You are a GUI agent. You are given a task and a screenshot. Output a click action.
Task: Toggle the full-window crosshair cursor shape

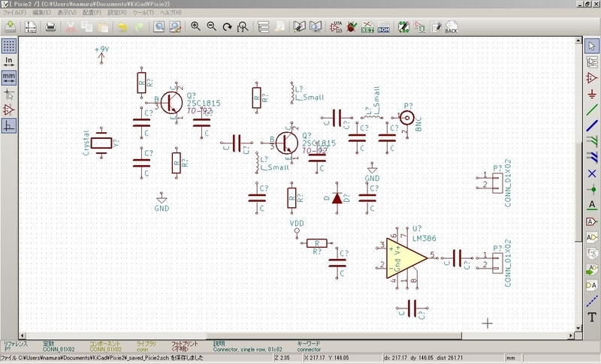[9, 94]
